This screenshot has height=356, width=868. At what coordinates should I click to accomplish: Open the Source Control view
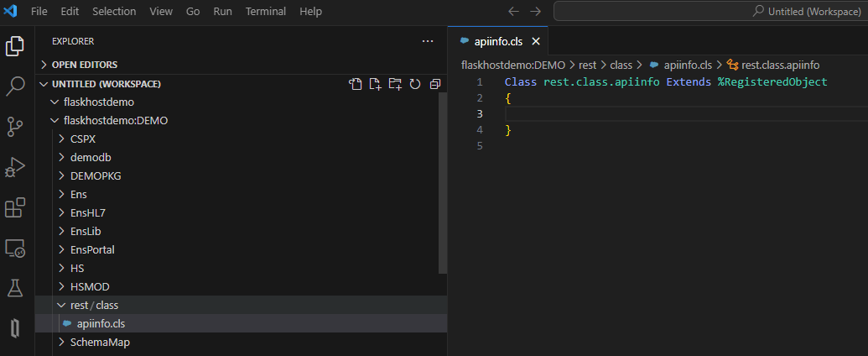(15, 127)
